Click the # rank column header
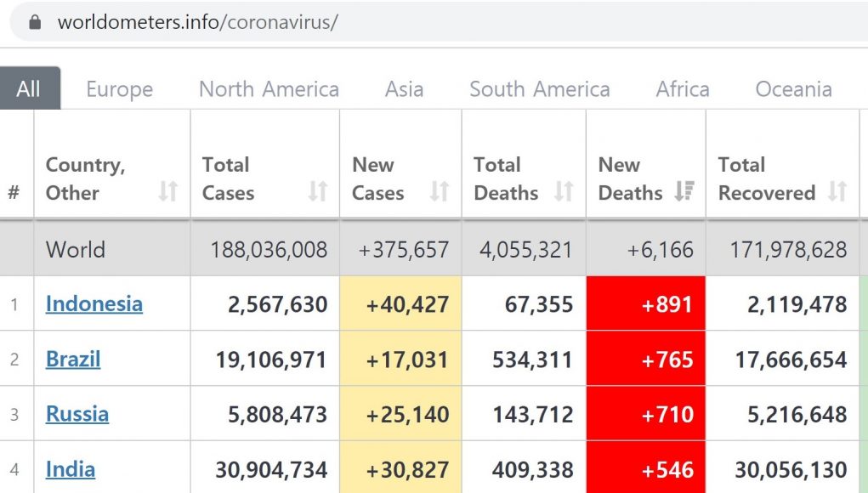This screenshot has width=868, height=493. (14, 193)
